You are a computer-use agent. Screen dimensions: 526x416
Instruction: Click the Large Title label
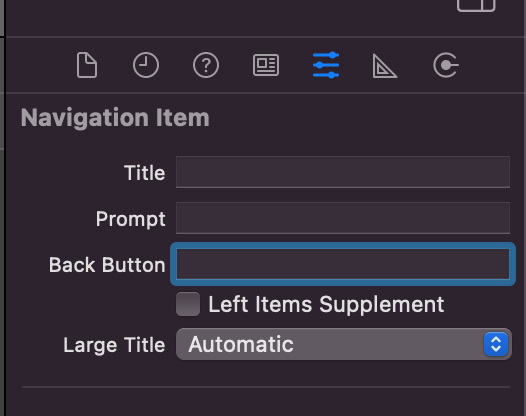coord(114,345)
